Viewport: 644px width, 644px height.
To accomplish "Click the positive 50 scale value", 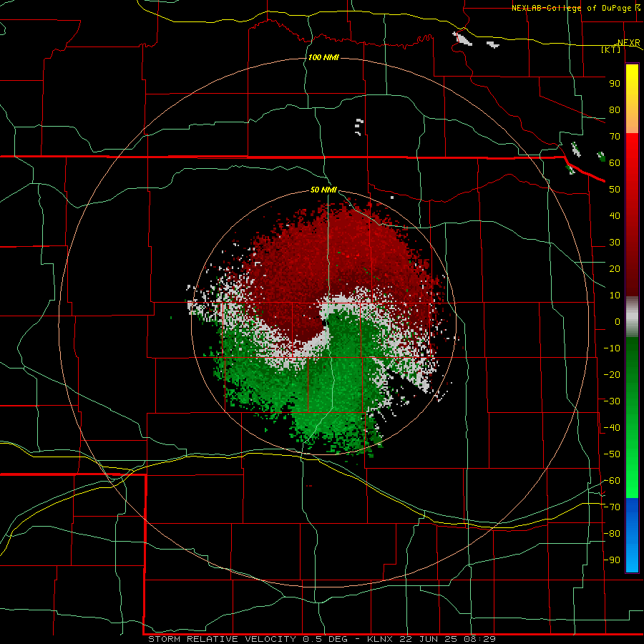I will 615,190.
